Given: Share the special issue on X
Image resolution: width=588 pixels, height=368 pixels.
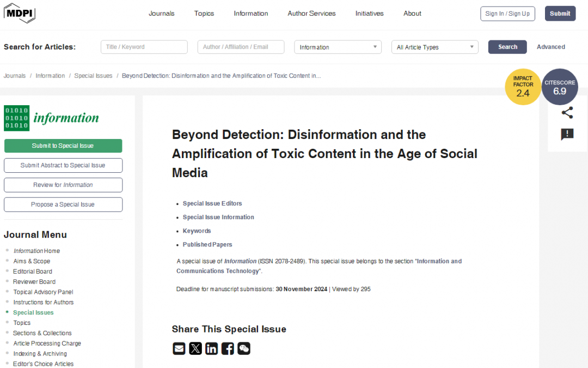Looking at the screenshot, I should click(x=195, y=348).
